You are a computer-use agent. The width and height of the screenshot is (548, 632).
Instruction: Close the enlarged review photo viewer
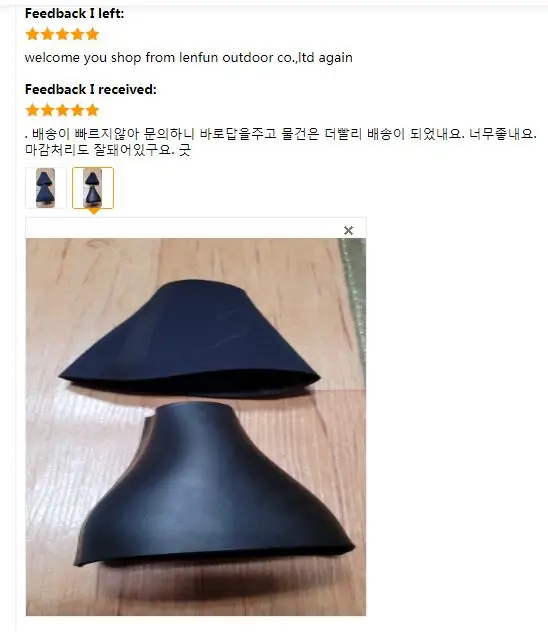(349, 231)
